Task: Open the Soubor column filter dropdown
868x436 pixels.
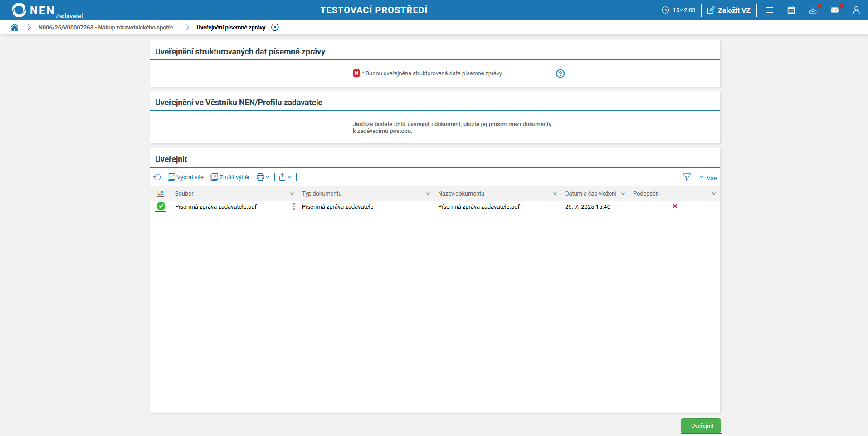Action: (x=292, y=193)
